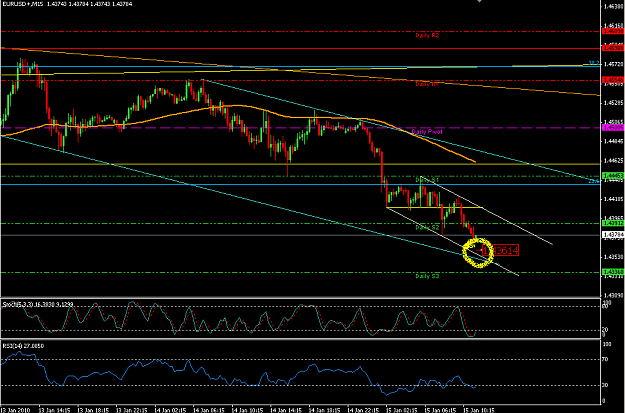Image resolution: width=625 pixels, height=413 pixels.
Task: Click the 15 Jan 02:15 time label
Action: click(x=401, y=409)
